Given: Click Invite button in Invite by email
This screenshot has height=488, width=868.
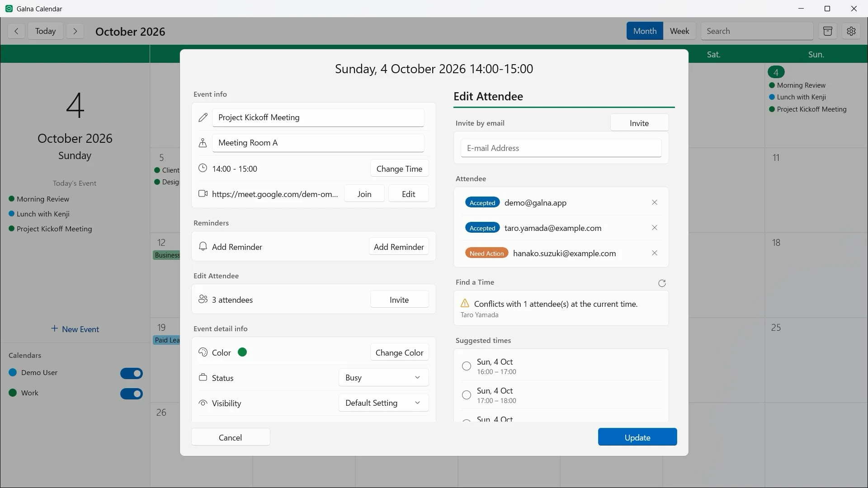Looking at the screenshot, I should point(639,123).
